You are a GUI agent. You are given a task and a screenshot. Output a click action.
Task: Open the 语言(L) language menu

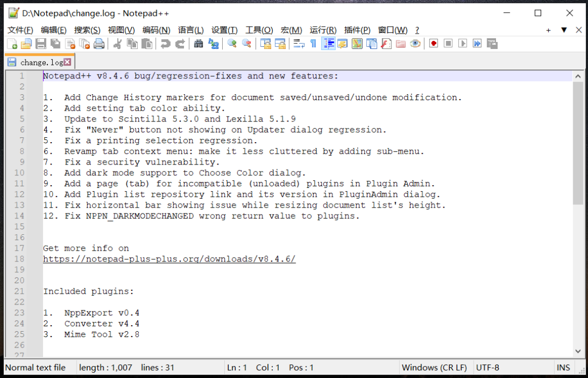coord(191,30)
